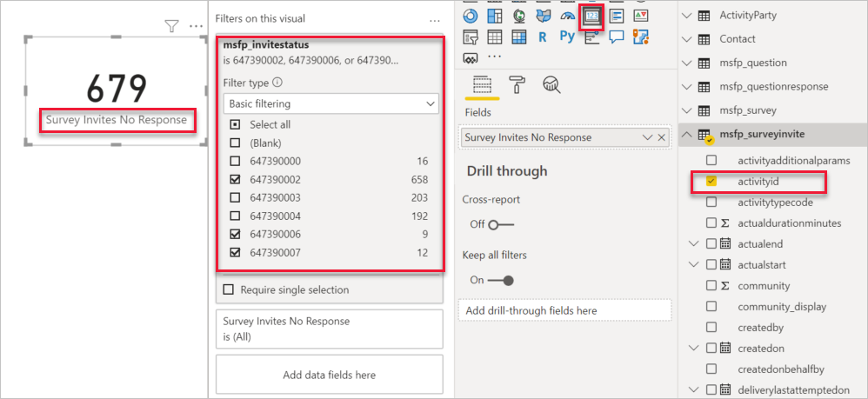
Task: Check filter value 647390004
Action: coord(236,216)
